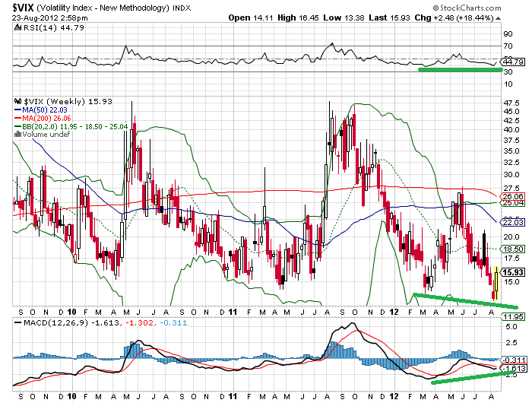Click the date stamp 23-Aug-2012 2:58pm

click(50, 18)
